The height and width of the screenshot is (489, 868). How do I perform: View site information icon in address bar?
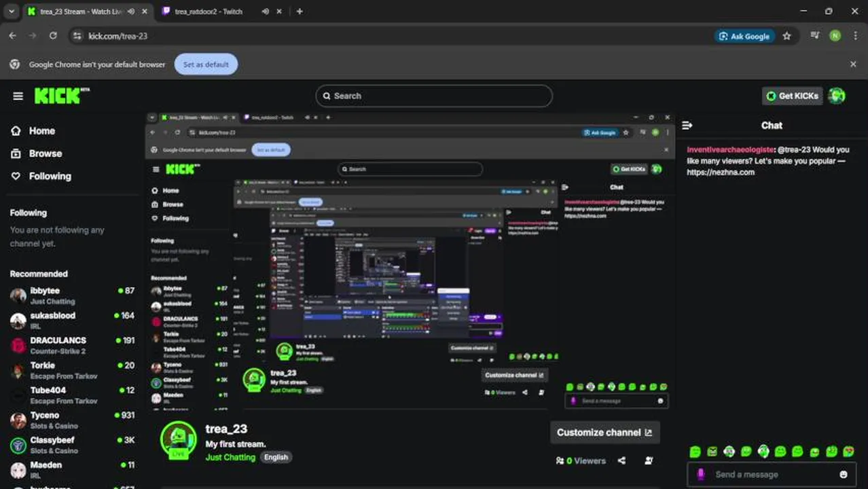(x=77, y=36)
